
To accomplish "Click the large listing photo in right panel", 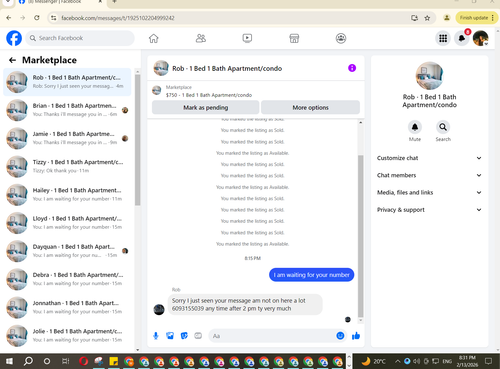I will point(429,75).
